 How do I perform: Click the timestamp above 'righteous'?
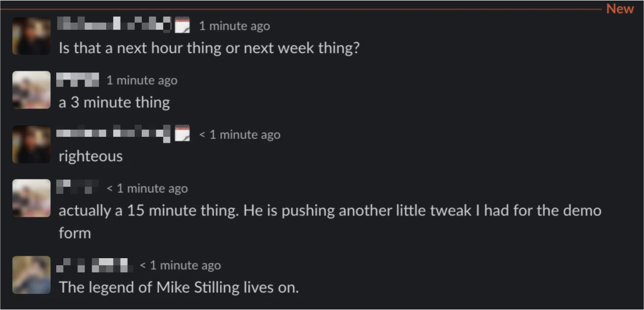click(240, 135)
